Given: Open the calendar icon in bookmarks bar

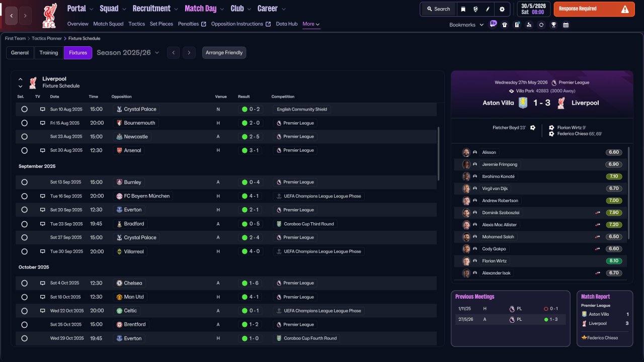Looking at the screenshot, I should coord(566,25).
